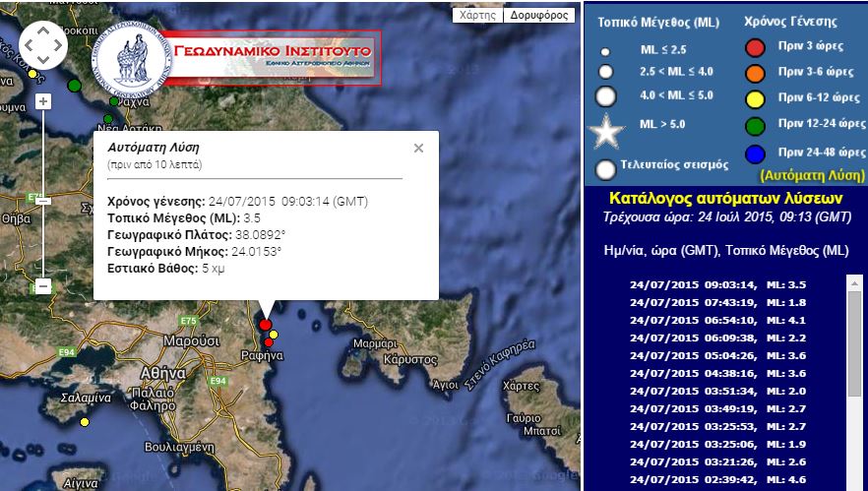Click the pan right arrow on map control

point(58,45)
